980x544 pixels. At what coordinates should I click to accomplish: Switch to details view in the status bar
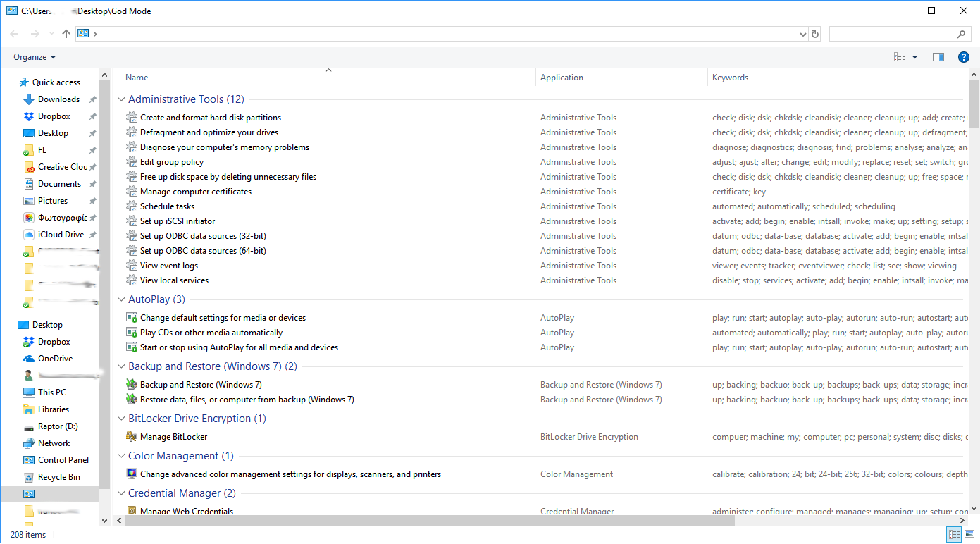955,535
